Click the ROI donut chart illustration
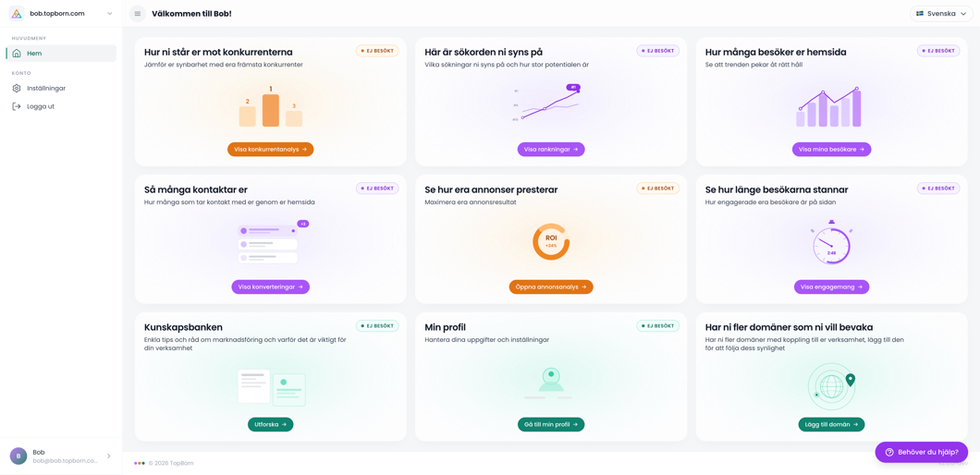980x475 pixels. (551, 242)
